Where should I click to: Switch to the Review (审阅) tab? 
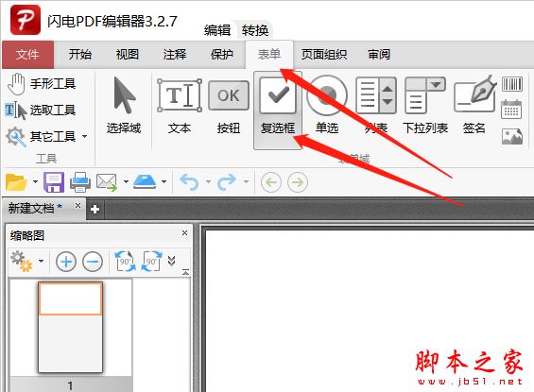coord(379,55)
